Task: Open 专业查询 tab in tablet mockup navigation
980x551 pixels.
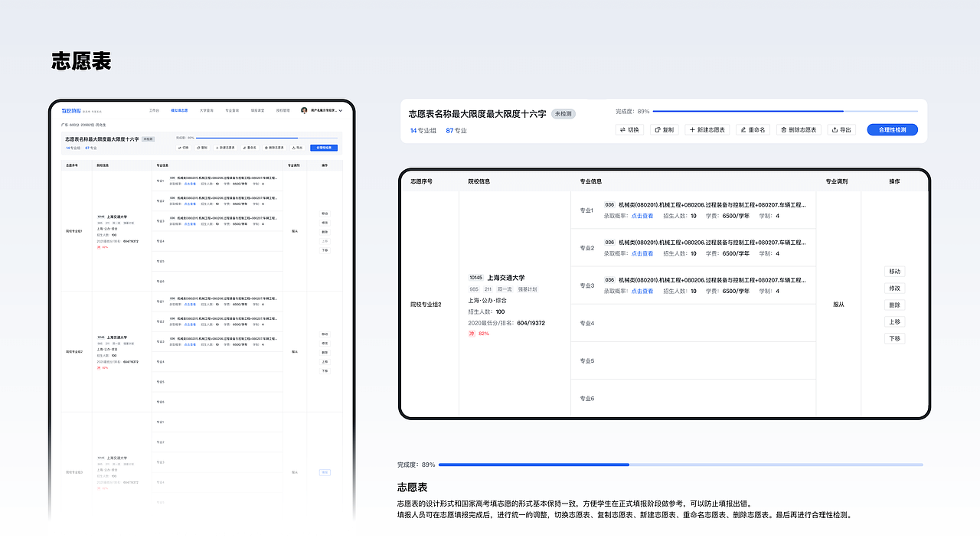Action: click(x=232, y=110)
